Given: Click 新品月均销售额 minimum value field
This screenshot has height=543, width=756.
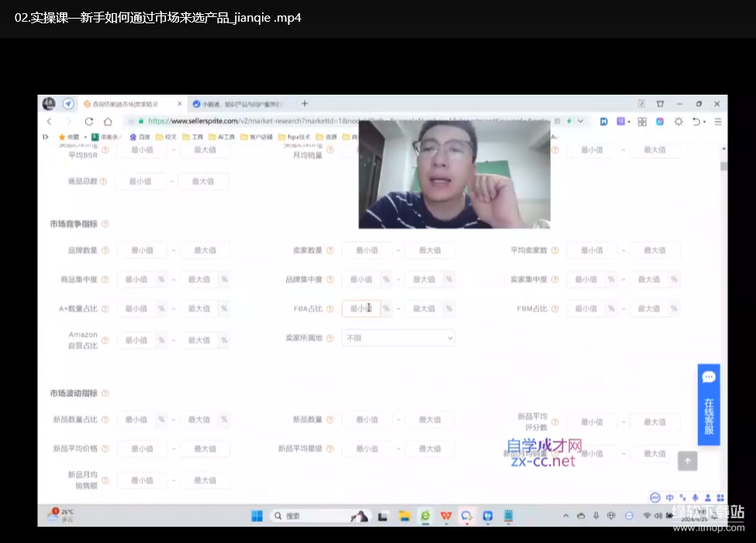Looking at the screenshot, I should [x=142, y=480].
